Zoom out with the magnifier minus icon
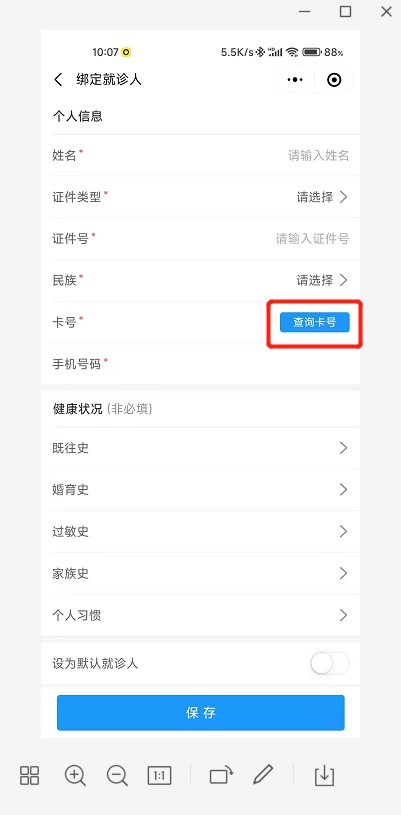Screen dimensions: 401x815 tap(117, 775)
